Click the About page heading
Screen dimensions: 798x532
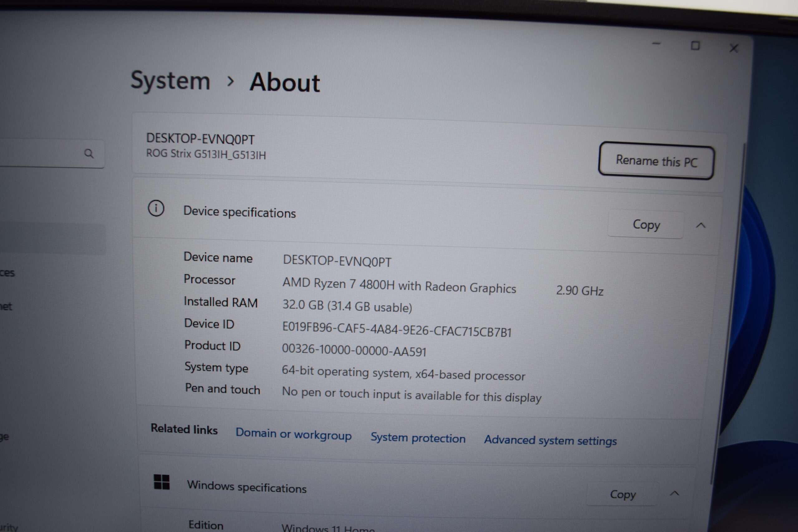point(285,83)
